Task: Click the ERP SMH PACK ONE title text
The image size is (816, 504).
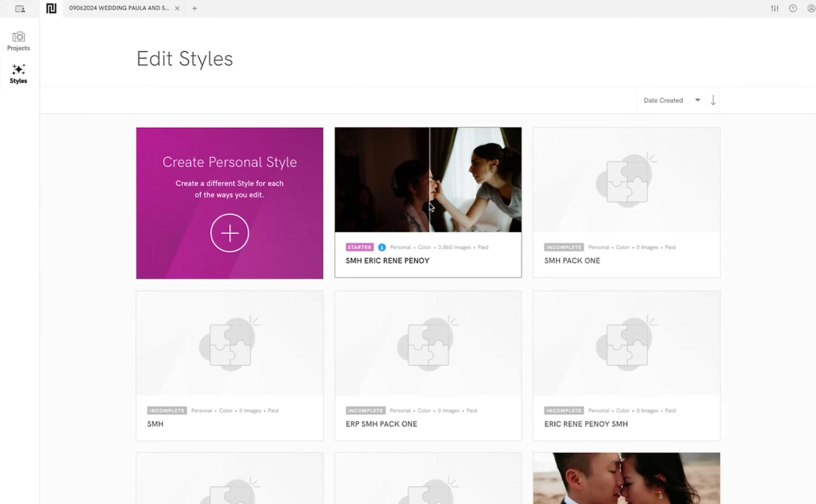Action: pyautogui.click(x=381, y=424)
